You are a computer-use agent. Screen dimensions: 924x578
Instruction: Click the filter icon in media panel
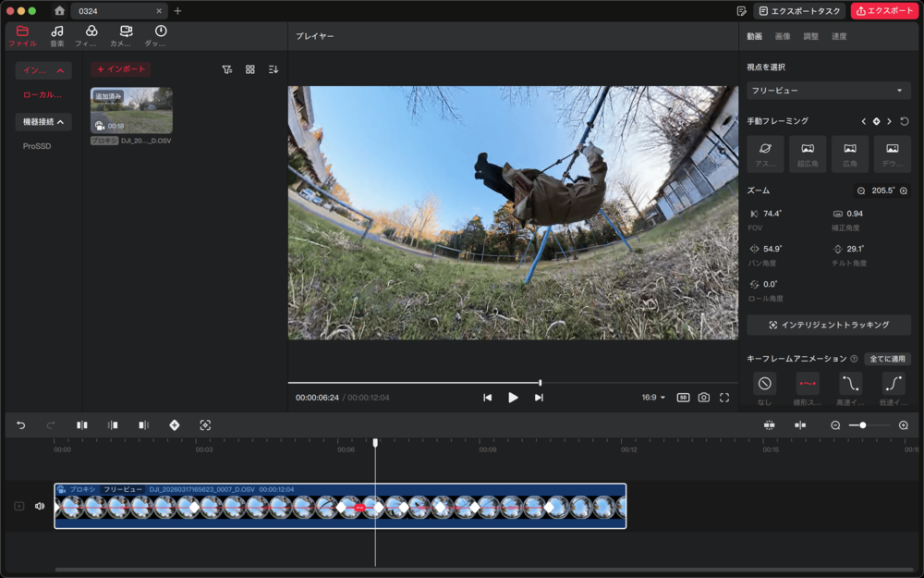point(227,69)
